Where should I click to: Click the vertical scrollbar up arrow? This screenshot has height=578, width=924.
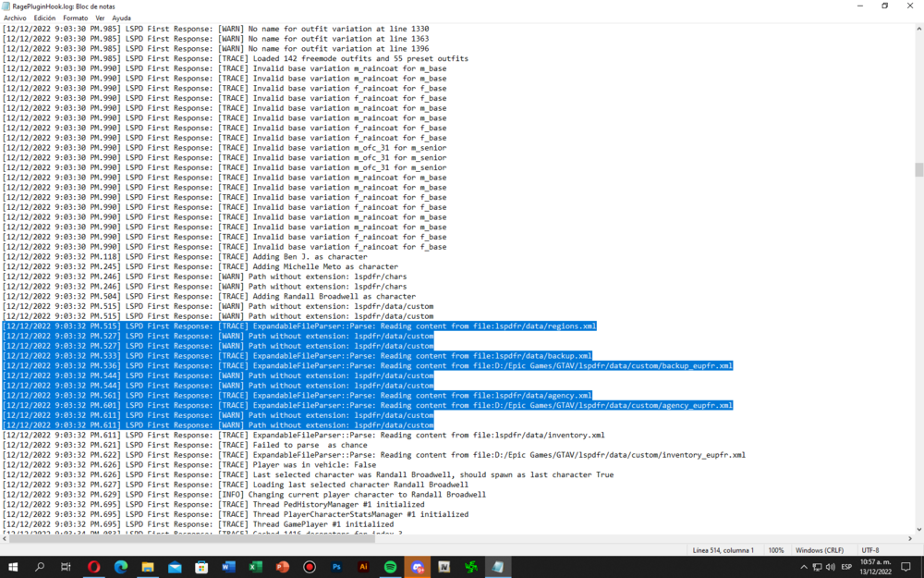(x=918, y=29)
